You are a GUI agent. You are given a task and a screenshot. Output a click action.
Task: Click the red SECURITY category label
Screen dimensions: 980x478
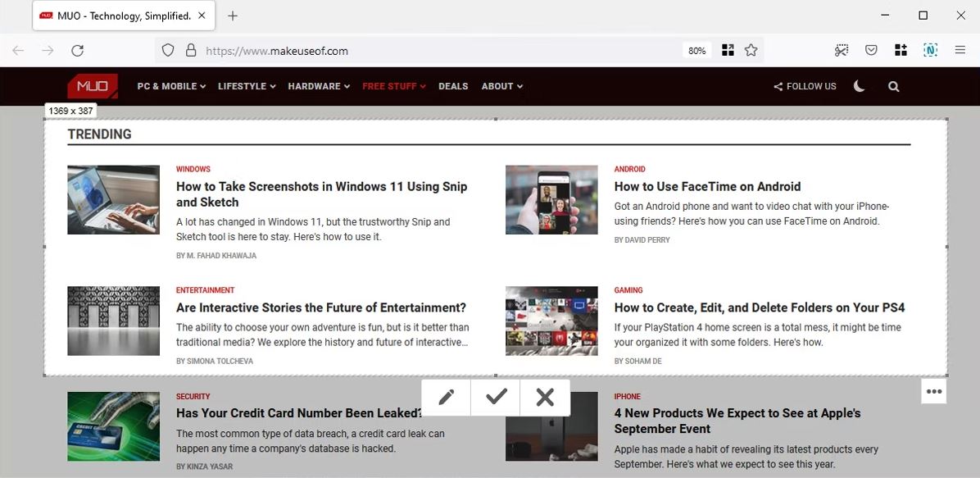pos(193,397)
